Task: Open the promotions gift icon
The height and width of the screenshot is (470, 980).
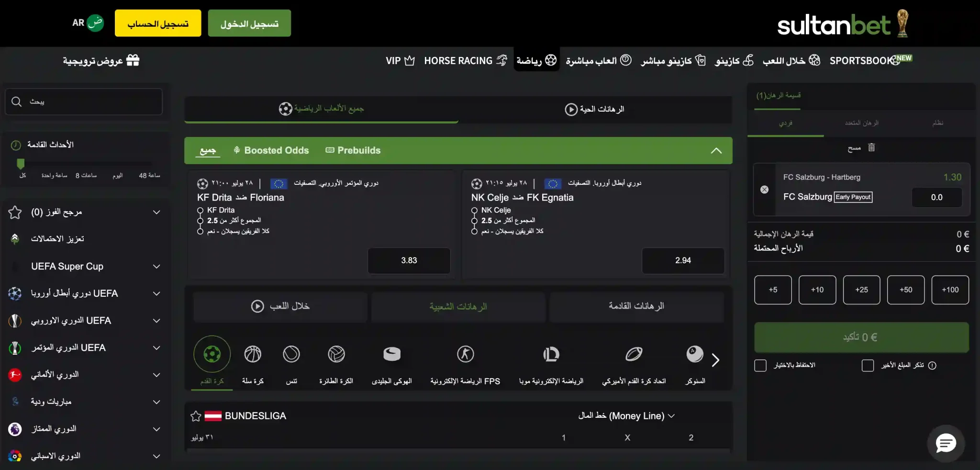Action: pyautogui.click(x=133, y=60)
